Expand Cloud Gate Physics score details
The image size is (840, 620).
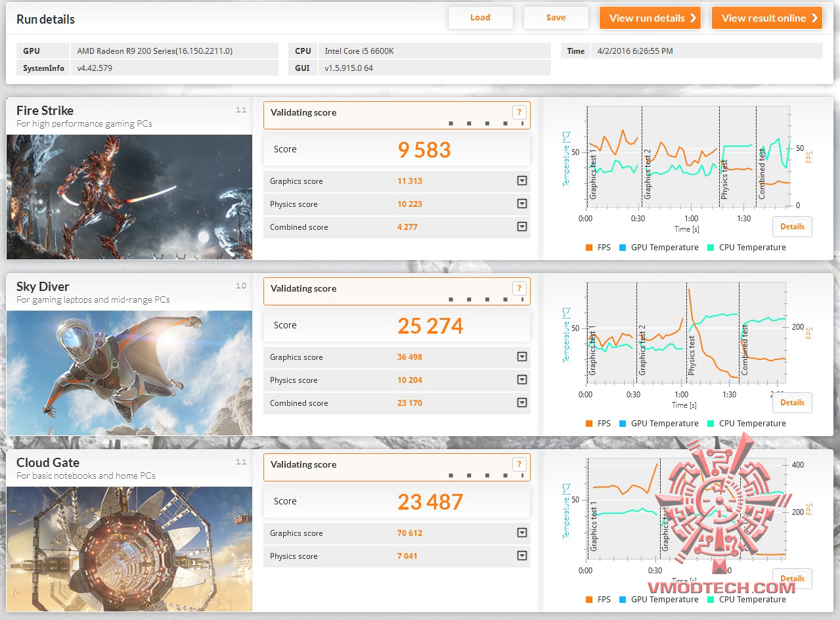[x=522, y=556]
